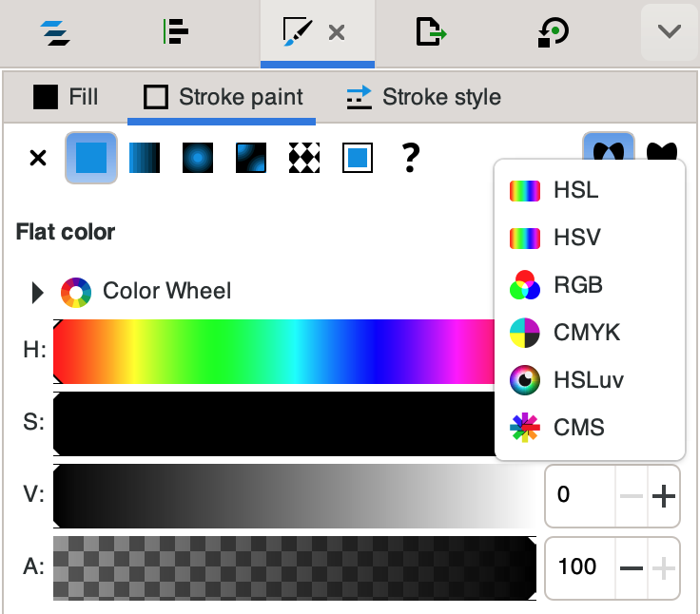
Task: Switch to the Stroke style tab
Action: 423,97
